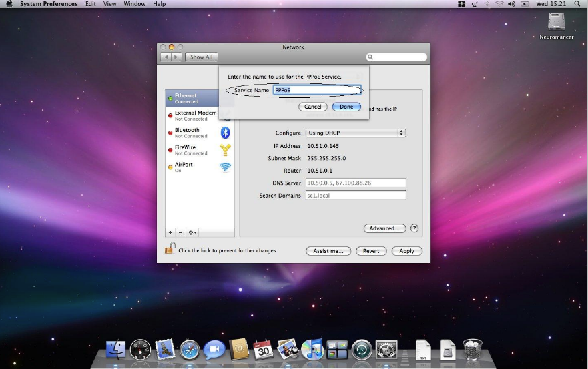Click the Assist me... button

(x=328, y=251)
